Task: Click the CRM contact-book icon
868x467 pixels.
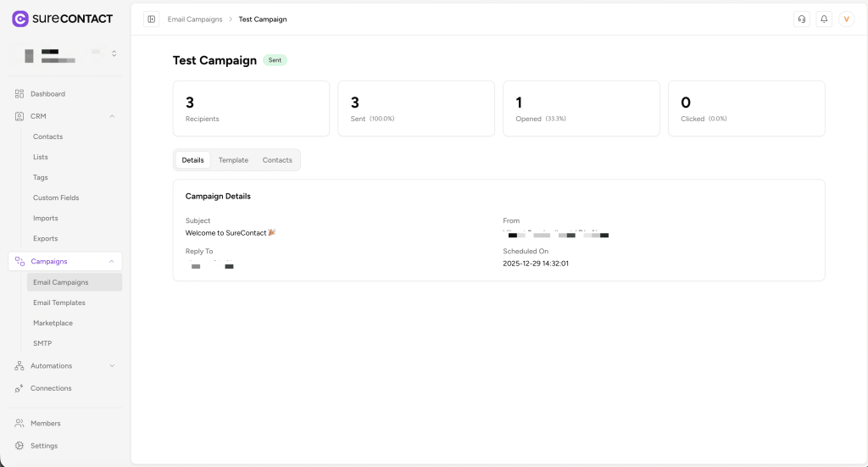Action: pyautogui.click(x=19, y=116)
